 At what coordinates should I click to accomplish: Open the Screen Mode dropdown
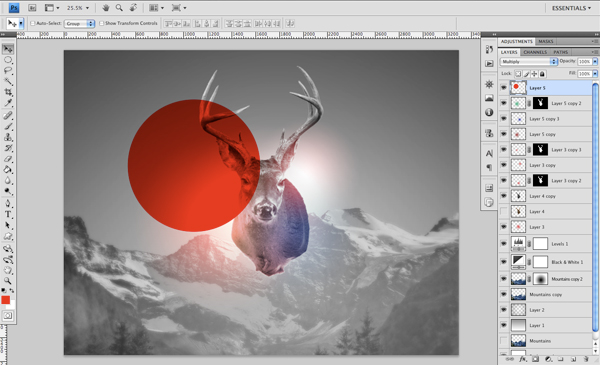click(x=179, y=8)
